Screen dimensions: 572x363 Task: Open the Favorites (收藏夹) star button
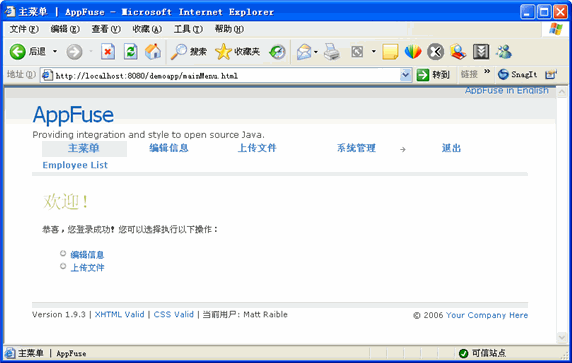click(x=238, y=52)
